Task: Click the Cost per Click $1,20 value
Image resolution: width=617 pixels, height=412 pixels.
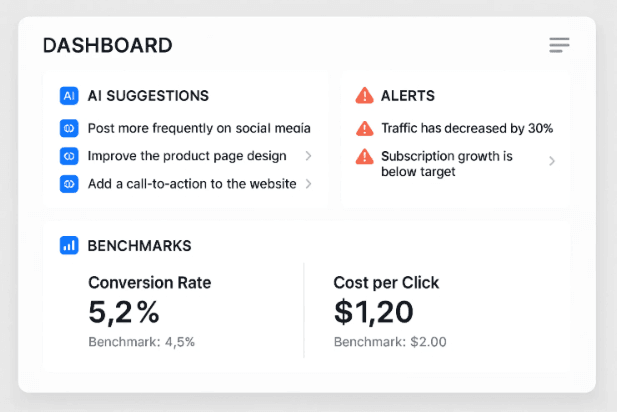Action: point(373,312)
